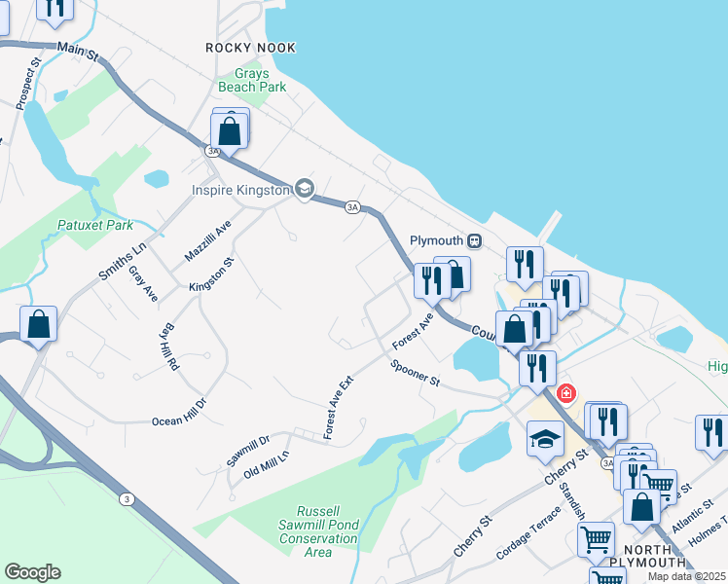
Task: Click the Grays Beach Park label
Action: (252, 81)
